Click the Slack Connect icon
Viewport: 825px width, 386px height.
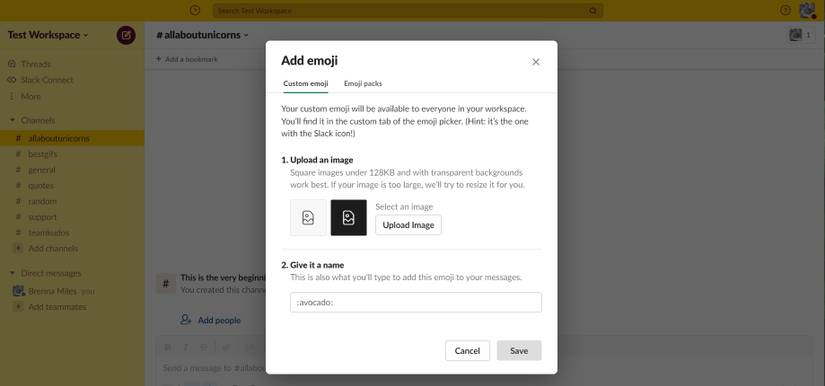pyautogui.click(x=12, y=80)
